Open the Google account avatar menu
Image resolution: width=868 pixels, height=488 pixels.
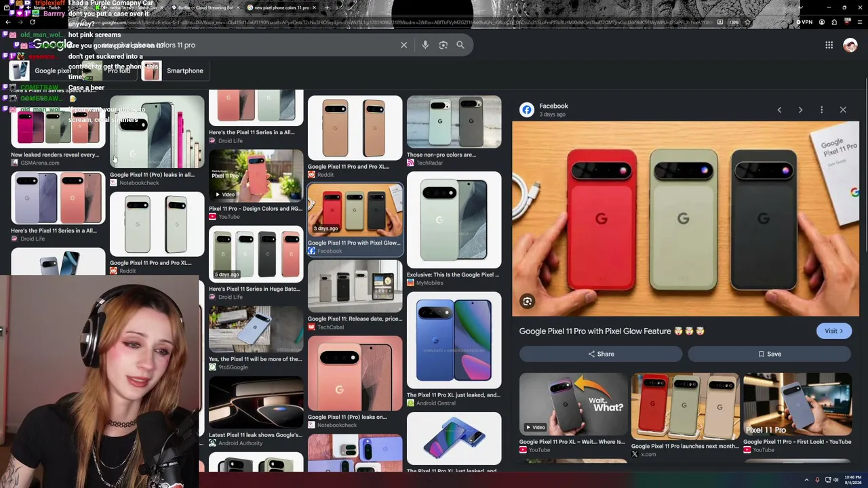pyautogui.click(x=850, y=45)
